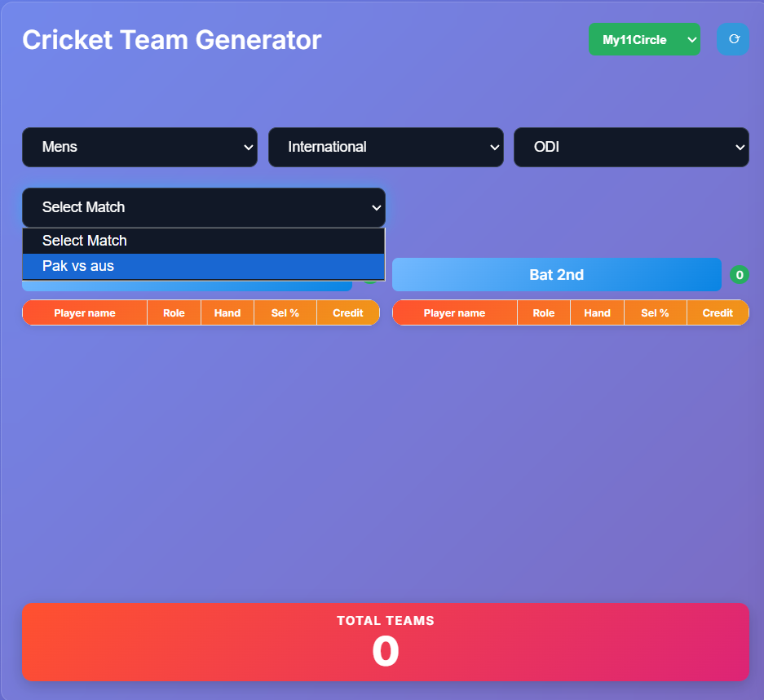Click Sel % header in left table

(285, 313)
